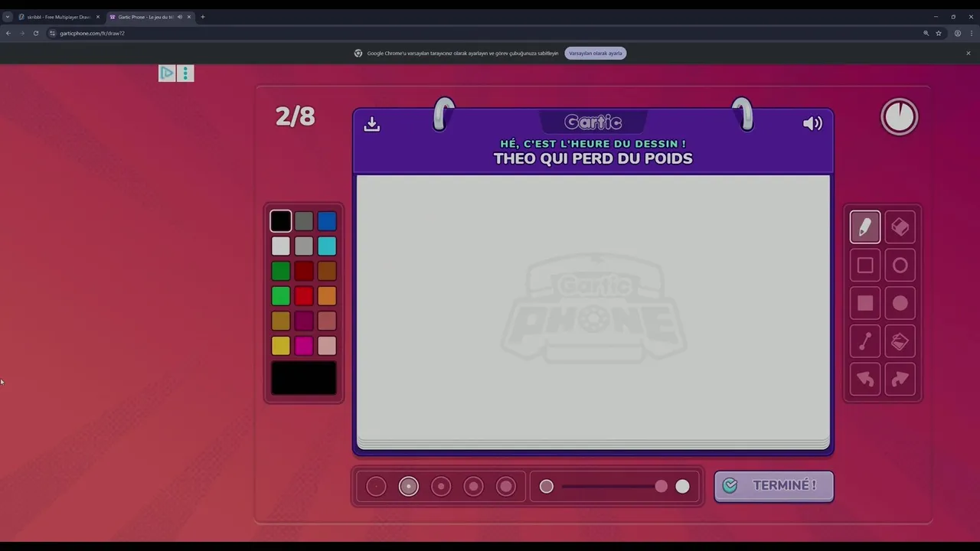Pick the light gray color swatch
The width and height of the screenshot is (980, 551).
[x=304, y=246]
